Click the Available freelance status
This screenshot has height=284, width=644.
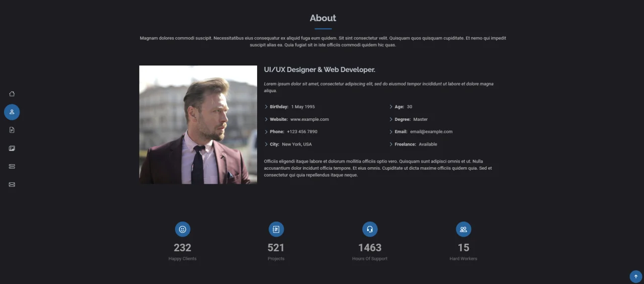point(428,145)
